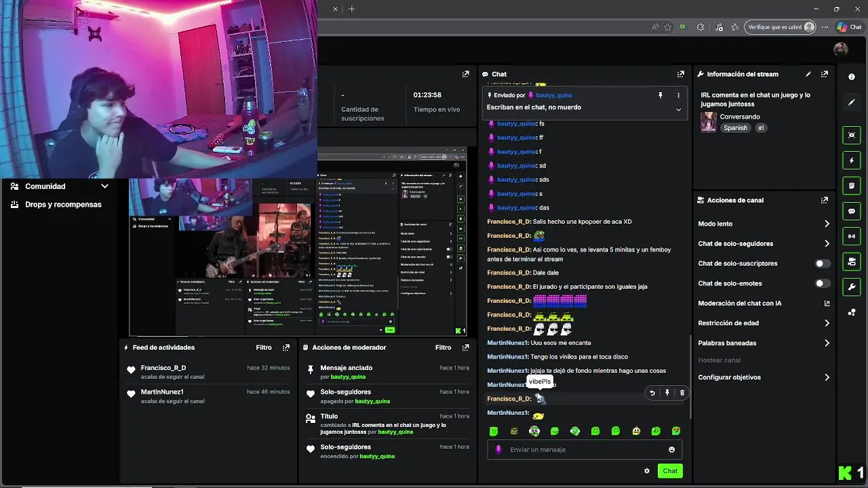Expand Palabras baneadas settings

[x=827, y=343]
